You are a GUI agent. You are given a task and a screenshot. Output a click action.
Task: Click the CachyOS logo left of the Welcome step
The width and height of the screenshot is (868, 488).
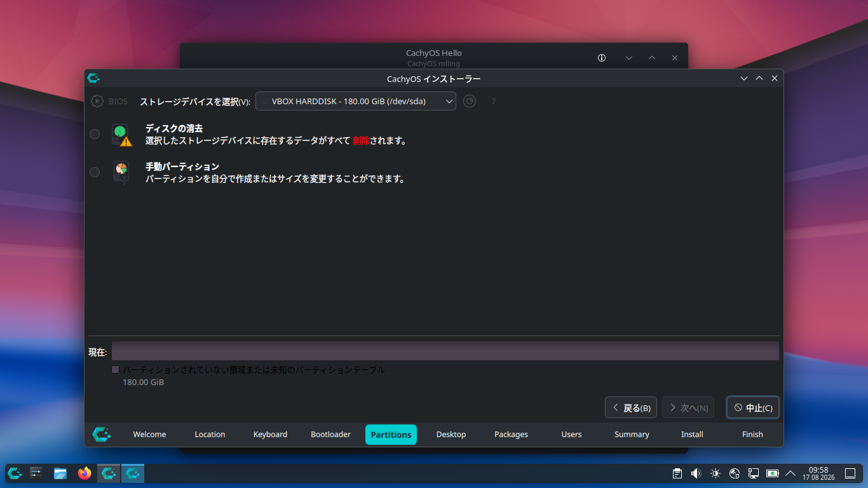coord(101,435)
